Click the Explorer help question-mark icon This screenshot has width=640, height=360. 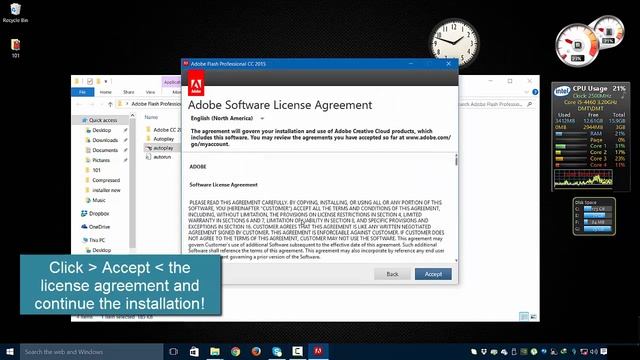[x=535, y=92]
